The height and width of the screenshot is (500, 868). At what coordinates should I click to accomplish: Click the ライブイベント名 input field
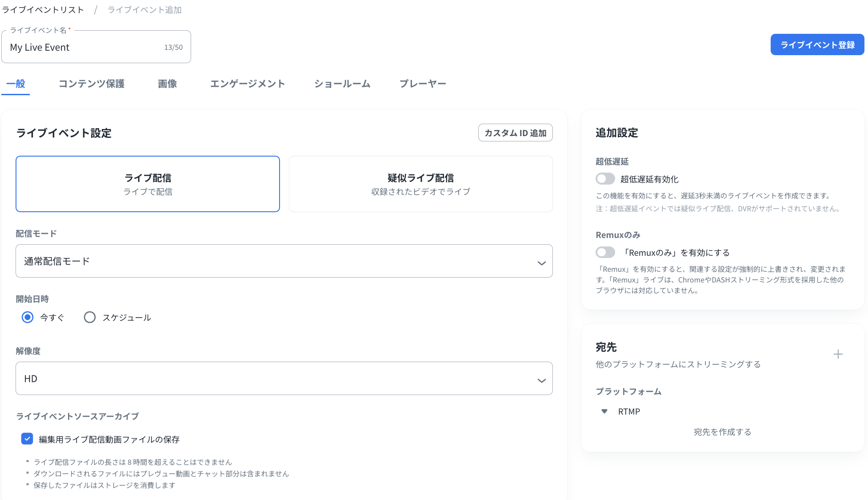(x=84, y=47)
